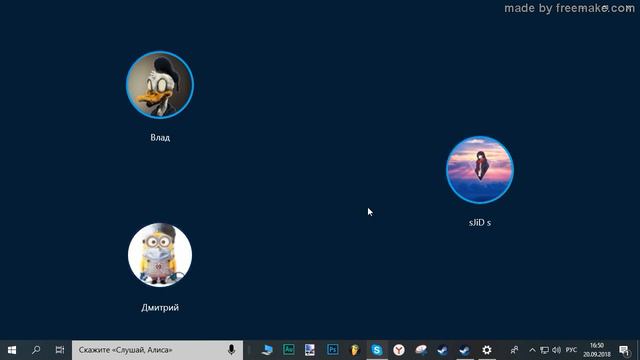Focus the Алиса voice search field
Image resolution: width=640 pixels, height=360 pixels.
[x=157, y=350]
